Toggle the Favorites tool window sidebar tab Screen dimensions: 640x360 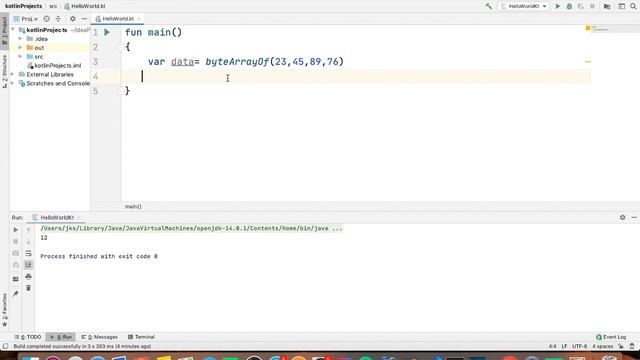tap(4, 310)
